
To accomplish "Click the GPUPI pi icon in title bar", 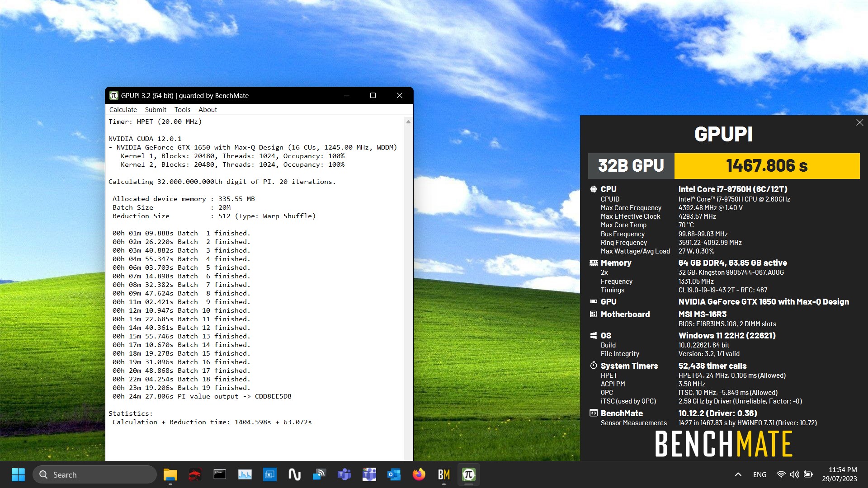I will point(114,95).
